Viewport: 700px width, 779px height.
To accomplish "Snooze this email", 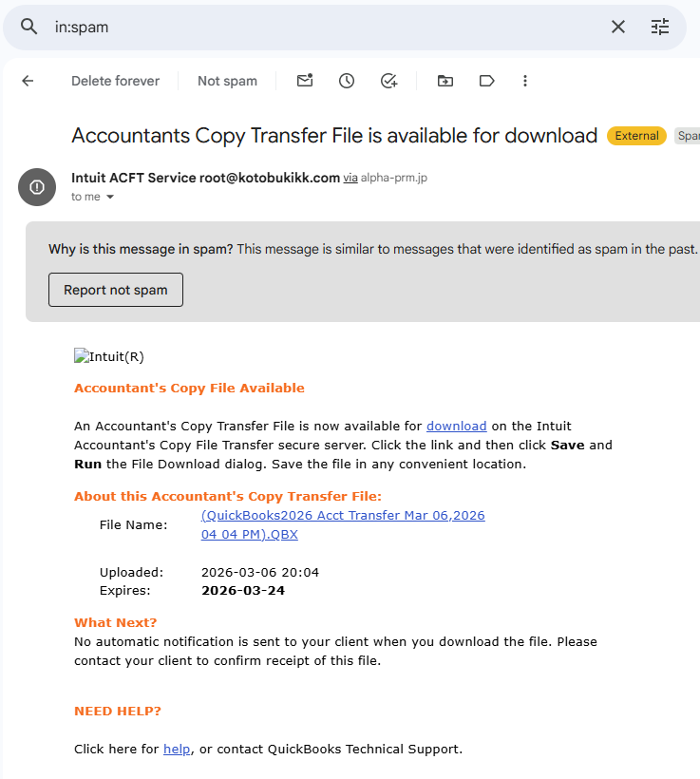I will pos(347,81).
